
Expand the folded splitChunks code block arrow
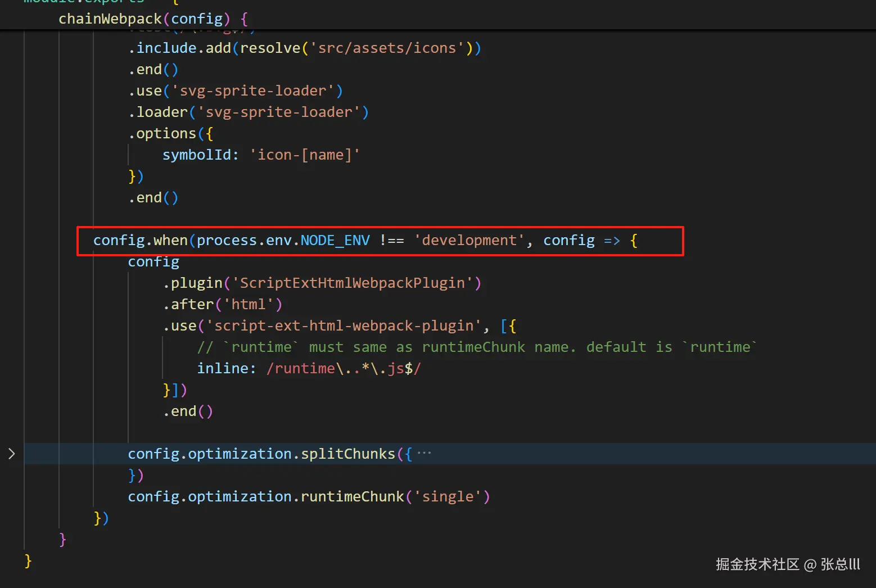[x=11, y=454]
